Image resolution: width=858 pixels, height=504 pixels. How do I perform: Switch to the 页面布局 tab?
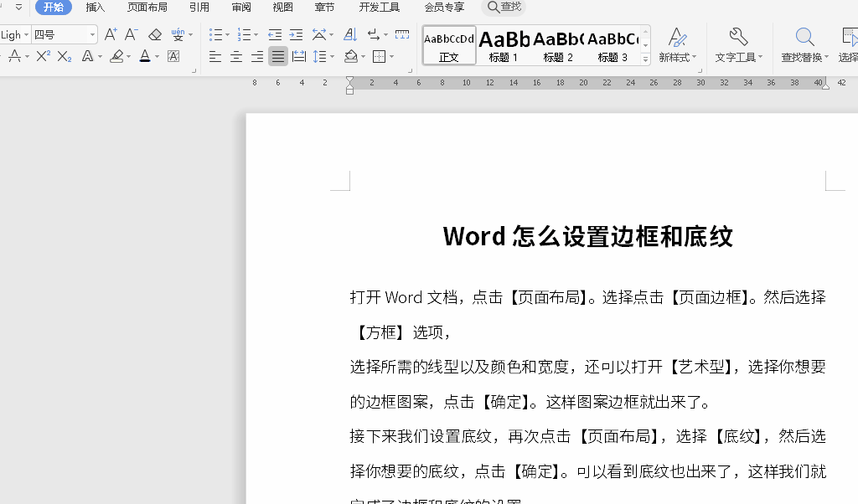[147, 7]
